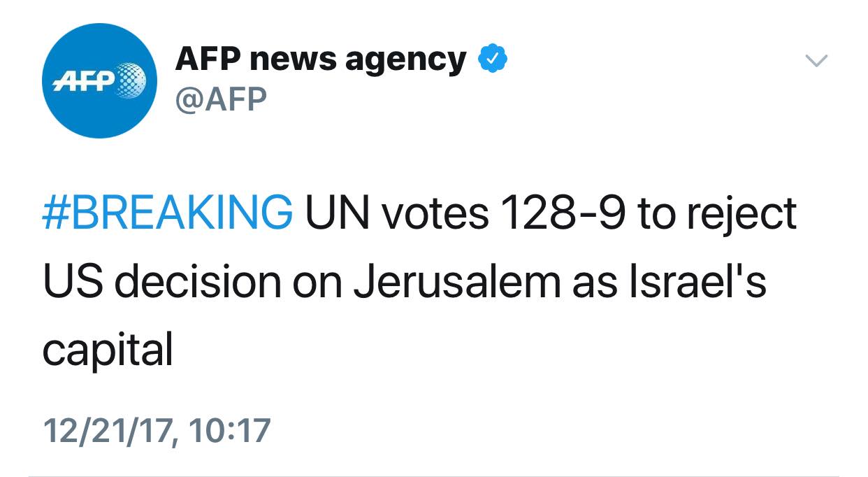Open the AFP news agency profile name

321,60
